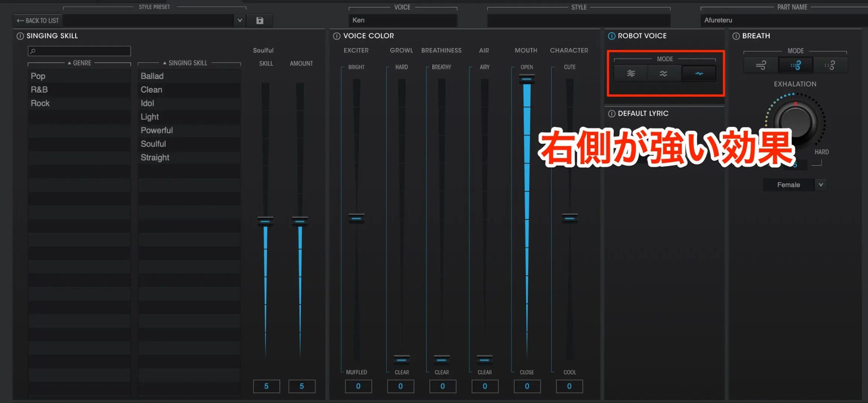Select the middle robot voice mode icon
Screen dimensions: 868x403
tap(663, 74)
